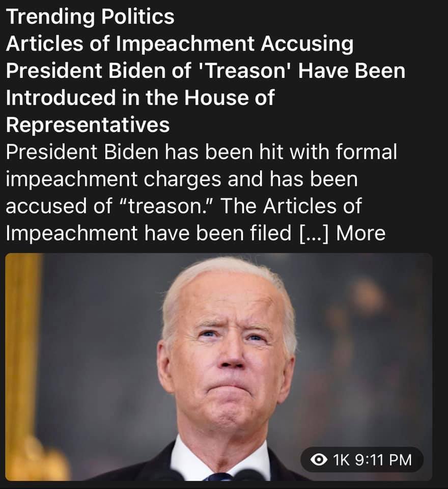Click 'impeachment charges and has been' summary line
448x489 pixels.
(x=181, y=179)
